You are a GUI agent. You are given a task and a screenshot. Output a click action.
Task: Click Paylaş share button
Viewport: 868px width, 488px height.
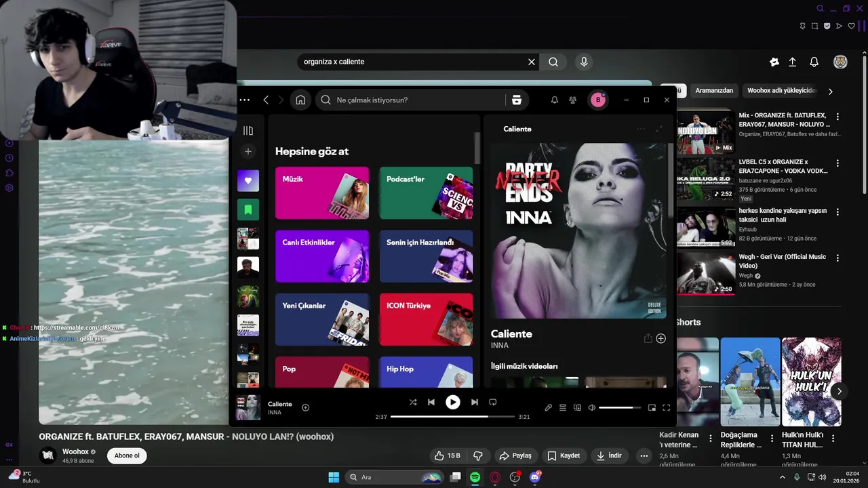[515, 455]
